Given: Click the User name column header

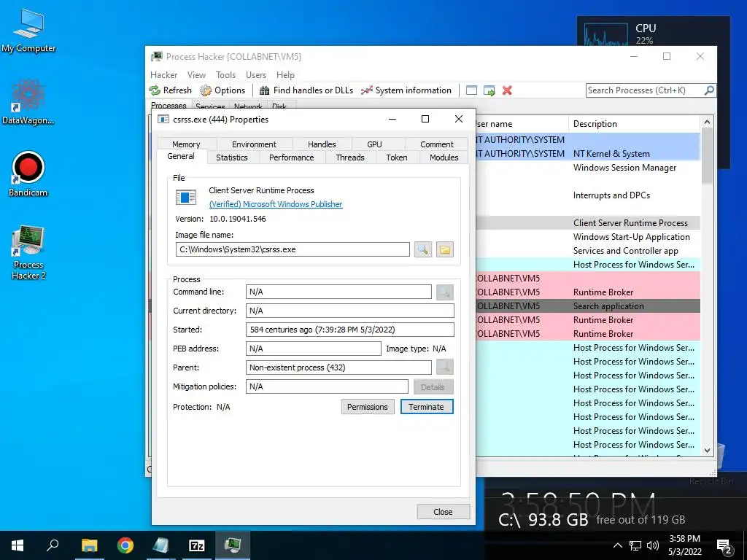Looking at the screenshot, I should click(521, 124).
